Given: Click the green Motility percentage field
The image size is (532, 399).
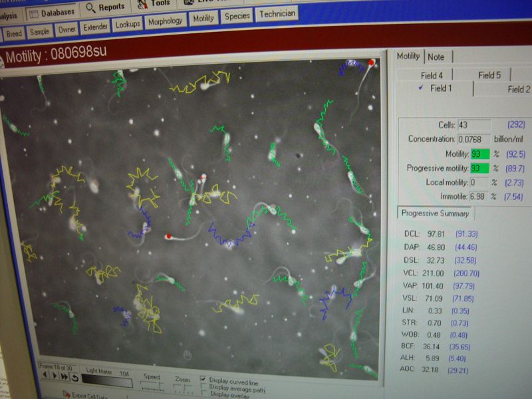Looking at the screenshot, I should pos(479,154).
